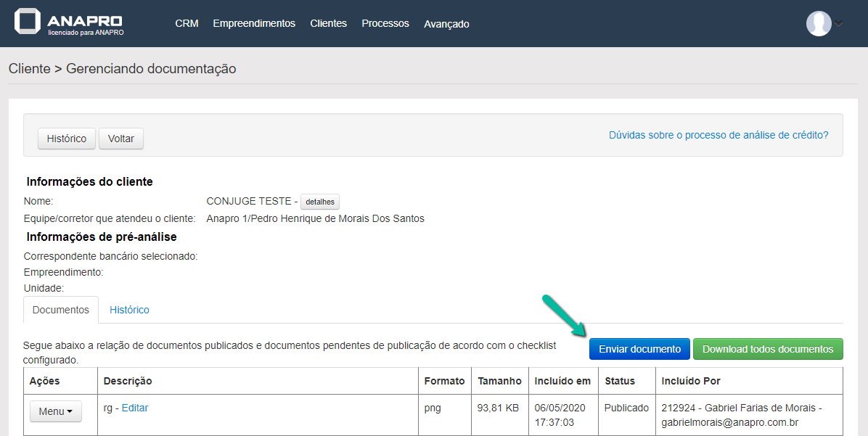Select Clientes in the top navigation

tap(328, 23)
